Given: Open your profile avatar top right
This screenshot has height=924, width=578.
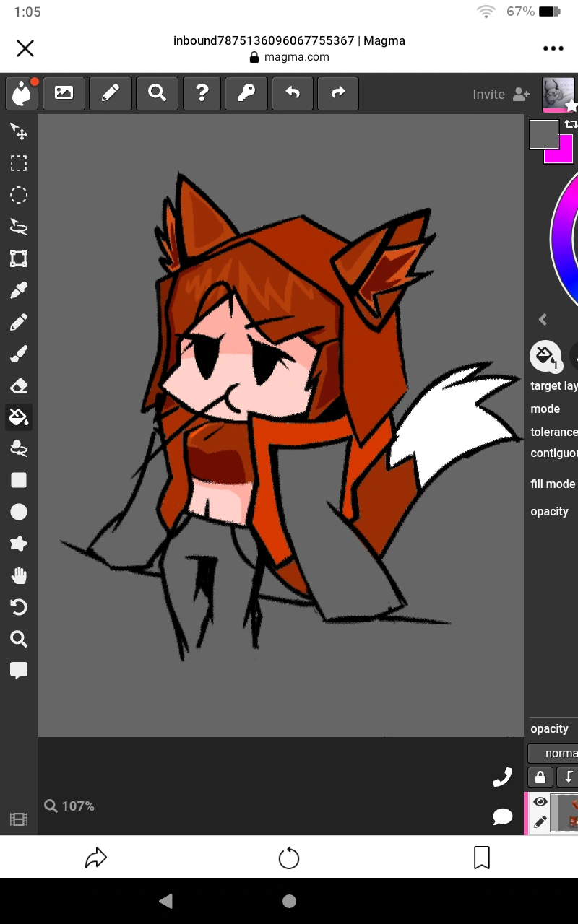Looking at the screenshot, I should 558,95.
